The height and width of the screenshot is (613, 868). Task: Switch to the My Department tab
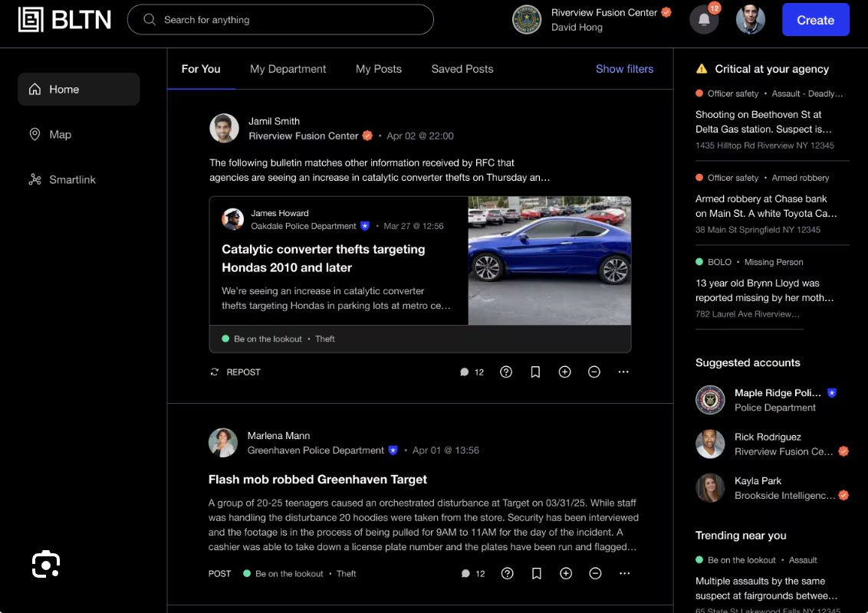coord(288,69)
